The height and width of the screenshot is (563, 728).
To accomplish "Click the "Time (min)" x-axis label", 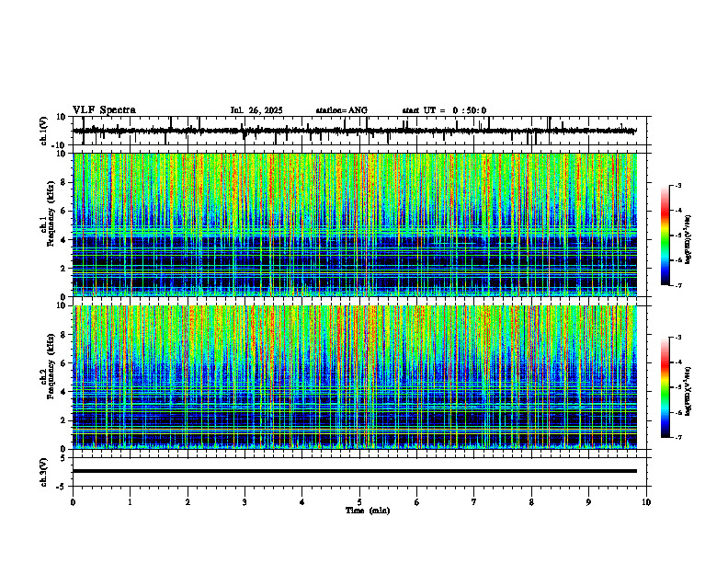I will (x=368, y=511).
